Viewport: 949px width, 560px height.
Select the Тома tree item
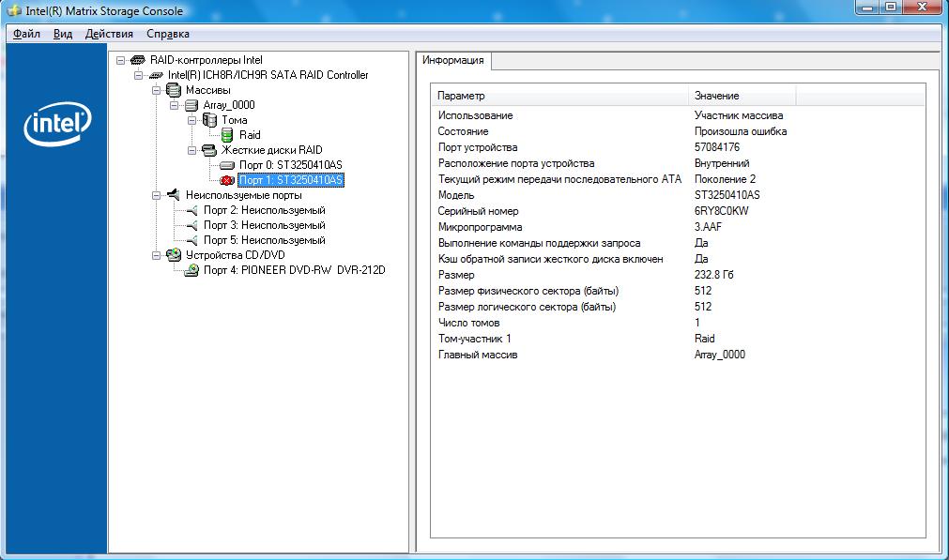(235, 120)
